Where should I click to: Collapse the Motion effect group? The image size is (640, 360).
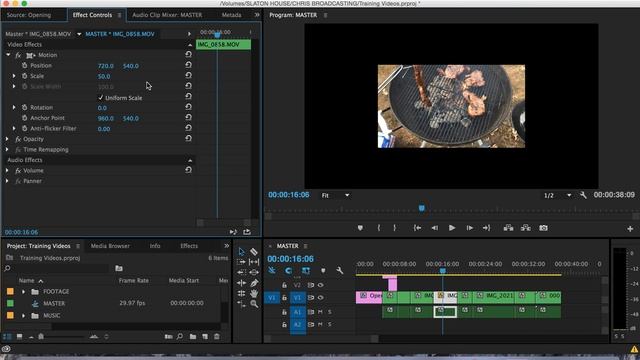[8, 55]
